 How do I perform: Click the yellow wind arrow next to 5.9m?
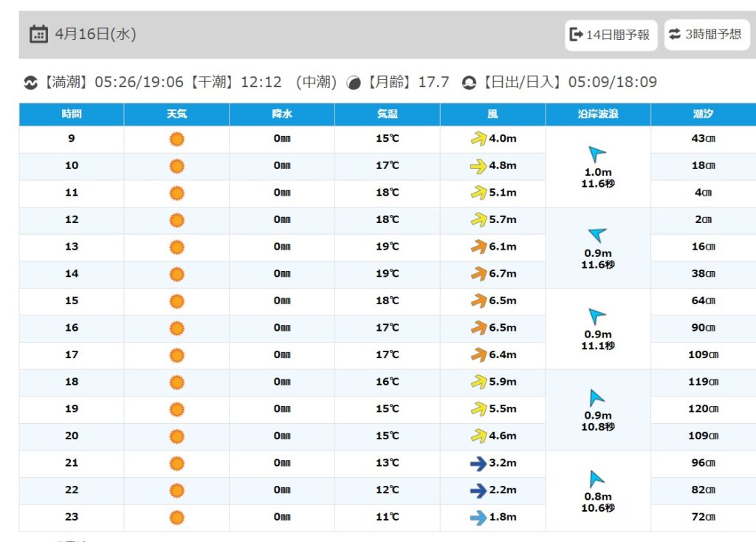coord(478,382)
